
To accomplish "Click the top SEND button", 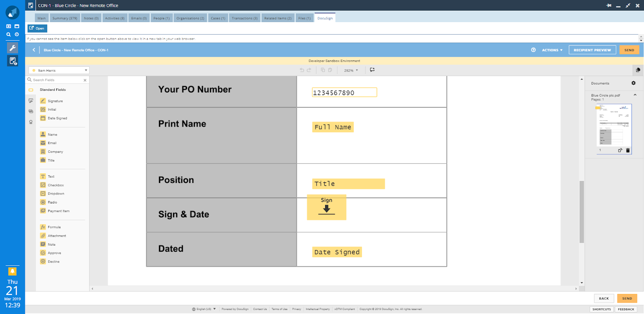I will tap(629, 50).
